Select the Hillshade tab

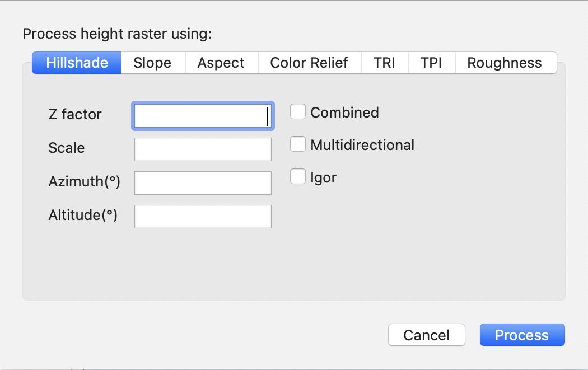click(76, 63)
